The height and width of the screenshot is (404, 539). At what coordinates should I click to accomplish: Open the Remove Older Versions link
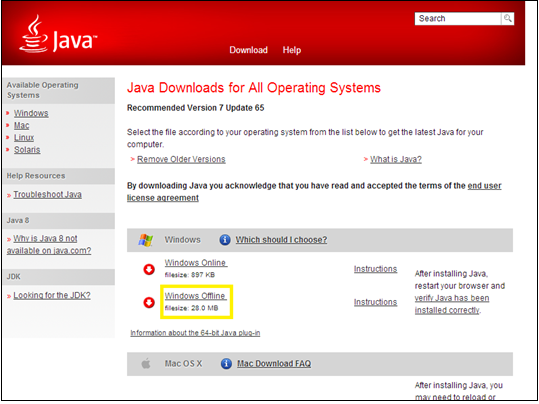(x=181, y=159)
